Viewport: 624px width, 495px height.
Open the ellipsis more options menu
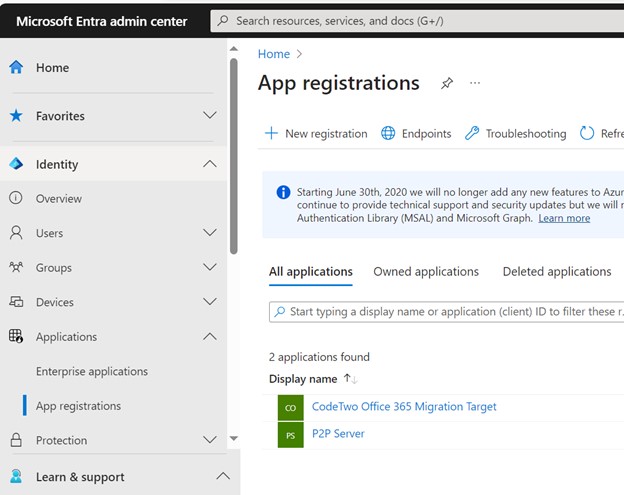[x=475, y=83]
